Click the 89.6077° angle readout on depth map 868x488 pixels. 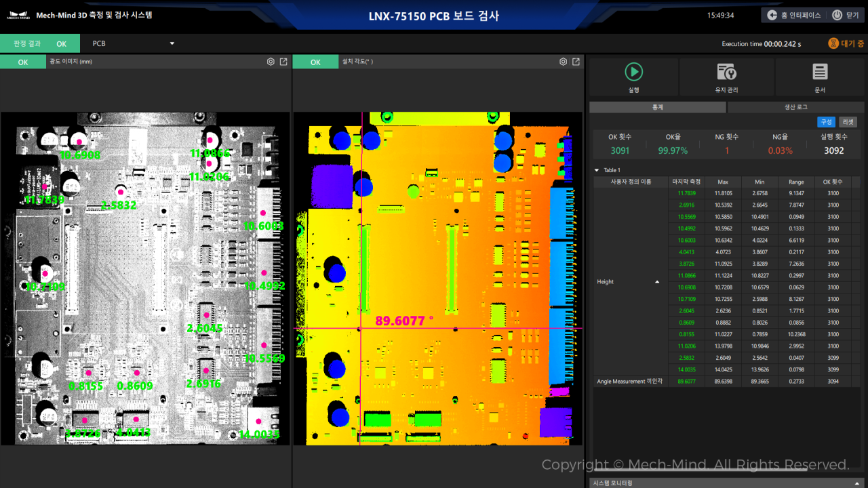point(404,321)
